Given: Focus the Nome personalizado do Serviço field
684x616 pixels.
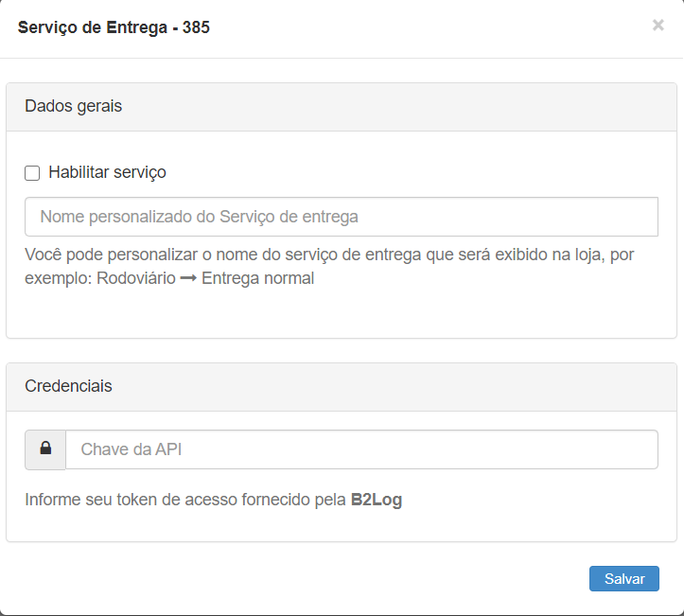Looking at the screenshot, I should (341, 217).
